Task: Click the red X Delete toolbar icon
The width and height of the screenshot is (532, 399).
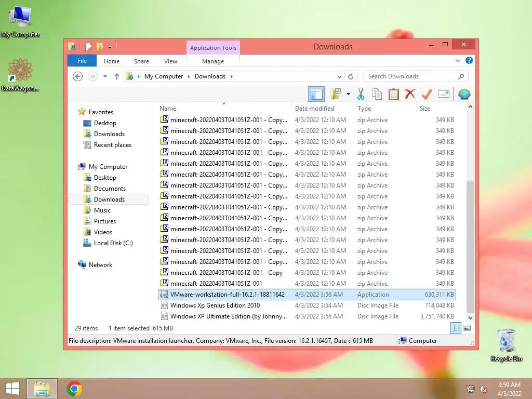Action: pos(410,94)
